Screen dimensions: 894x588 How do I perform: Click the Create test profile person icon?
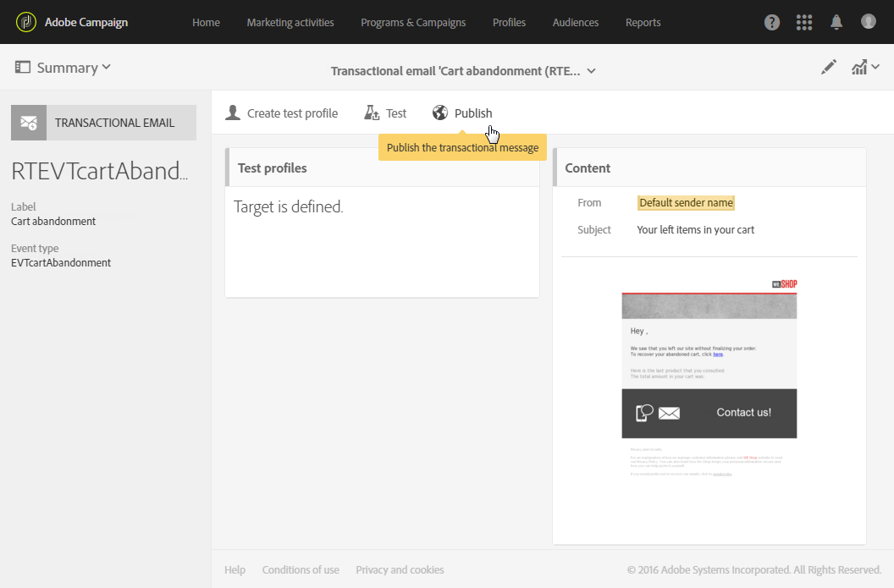[x=233, y=113]
